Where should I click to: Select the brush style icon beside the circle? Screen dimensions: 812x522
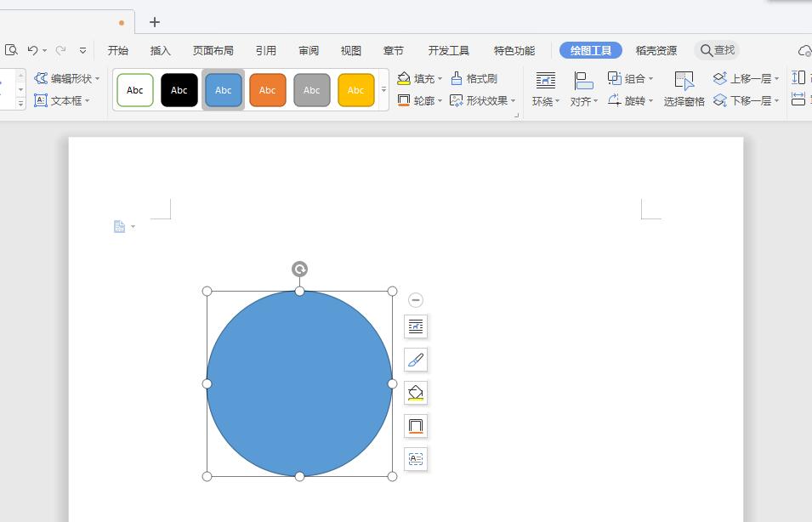(415, 359)
